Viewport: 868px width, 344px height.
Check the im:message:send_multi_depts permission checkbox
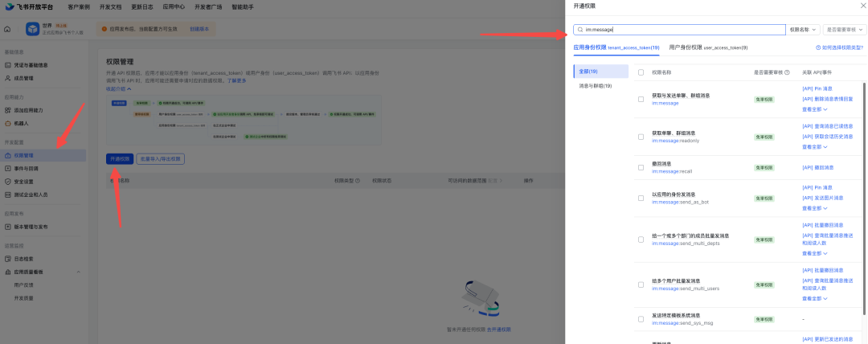pyautogui.click(x=641, y=240)
